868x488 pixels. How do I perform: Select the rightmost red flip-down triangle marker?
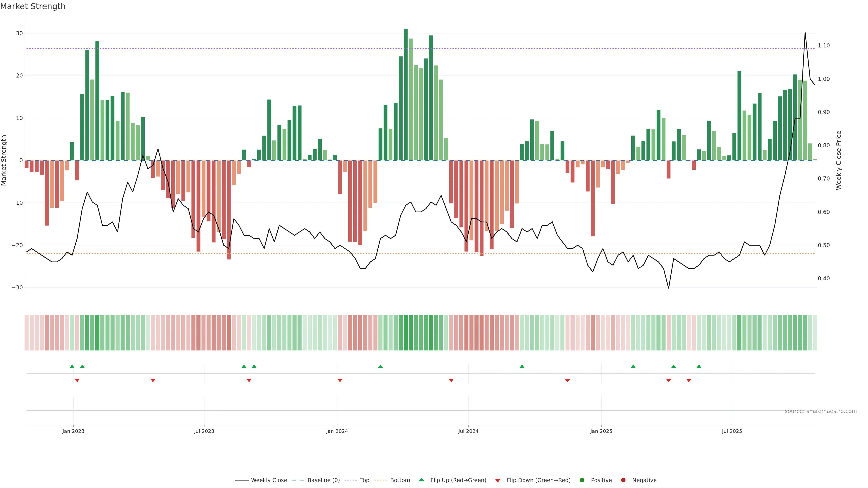point(689,380)
